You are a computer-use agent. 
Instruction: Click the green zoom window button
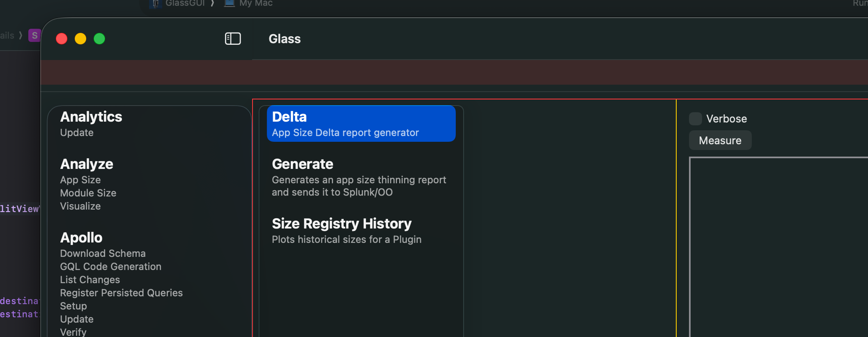[x=99, y=39]
